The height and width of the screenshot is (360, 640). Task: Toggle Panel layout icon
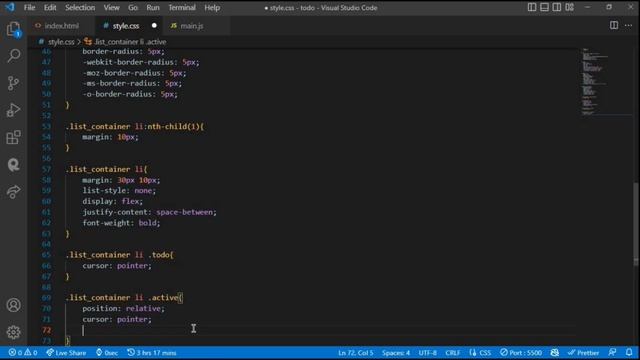click(544, 7)
